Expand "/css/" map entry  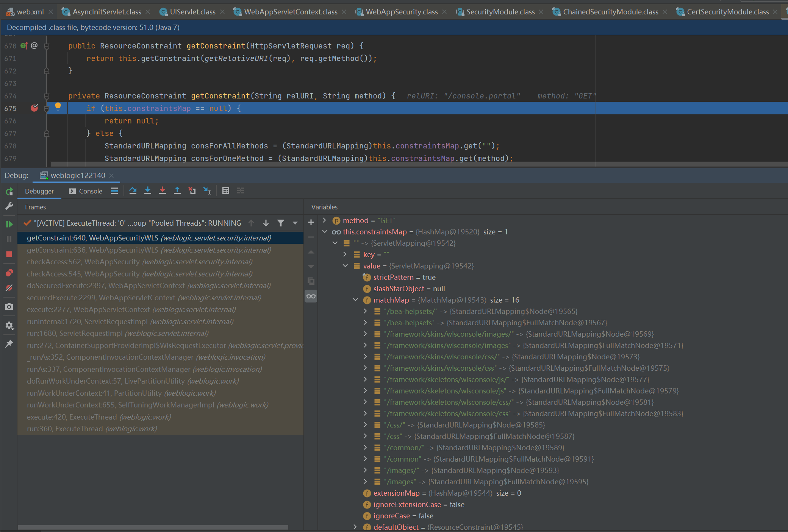[365, 424]
